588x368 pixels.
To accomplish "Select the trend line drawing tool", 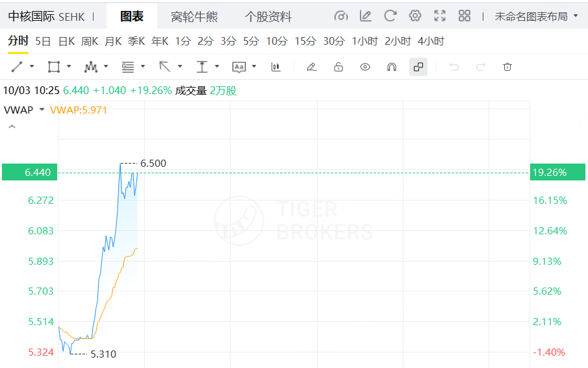I will coord(17,67).
